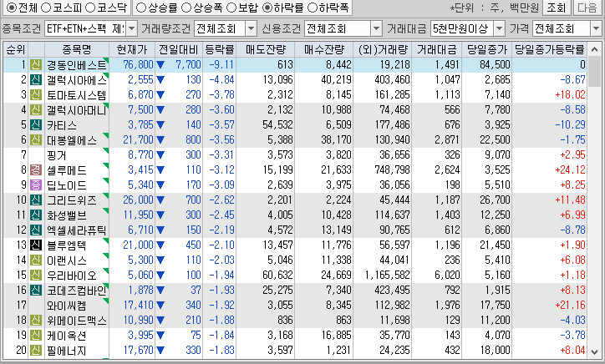The width and height of the screenshot is (605, 364).
Task: Choose the 하락폭 radio option
Action: pyautogui.click(x=313, y=8)
